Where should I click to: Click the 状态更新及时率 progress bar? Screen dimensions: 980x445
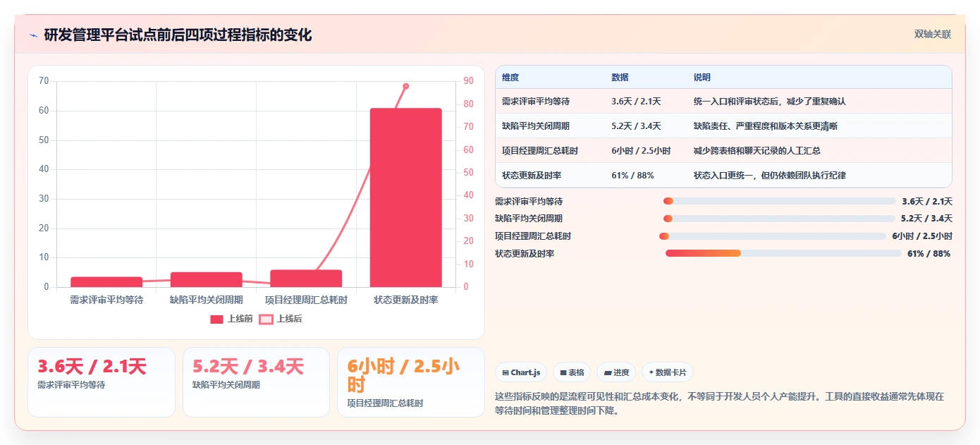point(783,253)
